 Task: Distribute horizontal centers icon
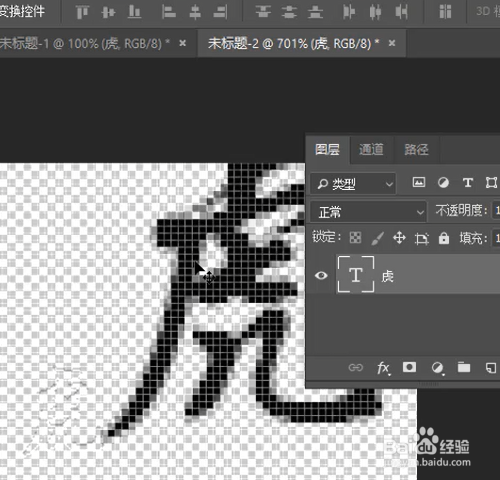(x=375, y=12)
